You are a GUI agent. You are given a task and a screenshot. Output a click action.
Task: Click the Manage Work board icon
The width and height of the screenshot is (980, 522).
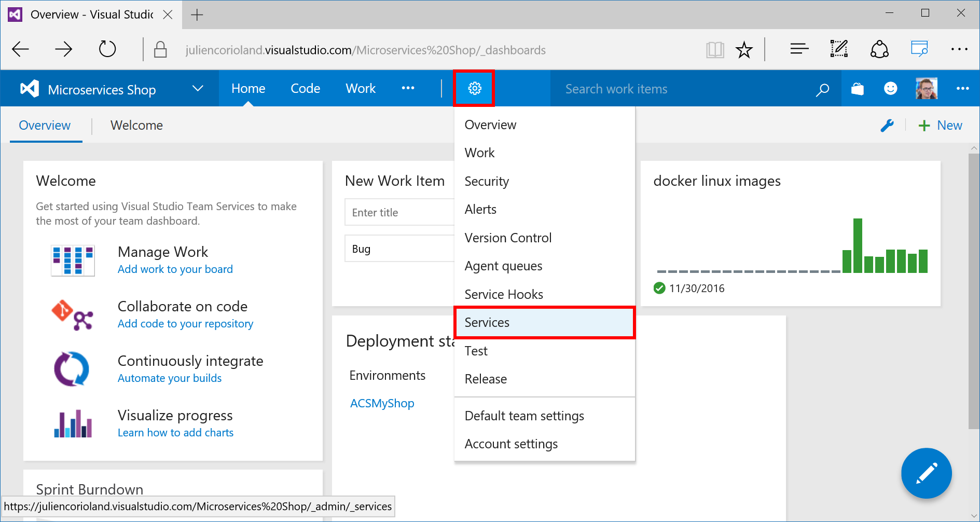click(x=73, y=260)
